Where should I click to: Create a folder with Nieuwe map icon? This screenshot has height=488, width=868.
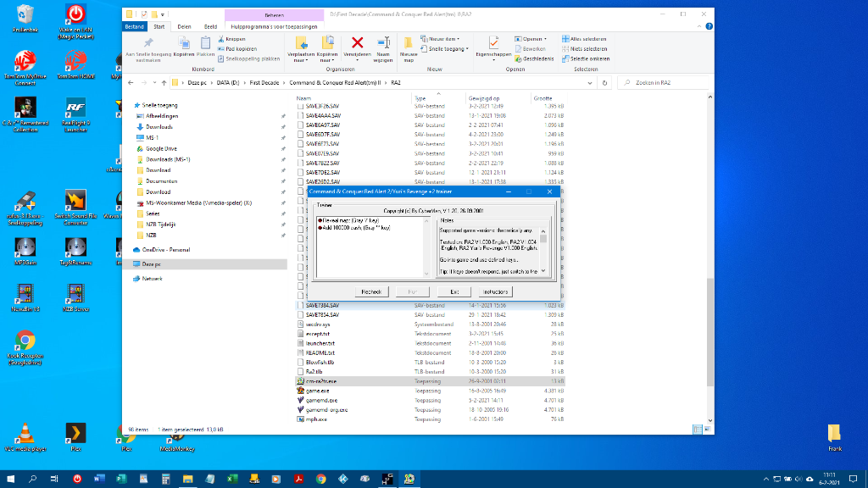tap(408, 43)
